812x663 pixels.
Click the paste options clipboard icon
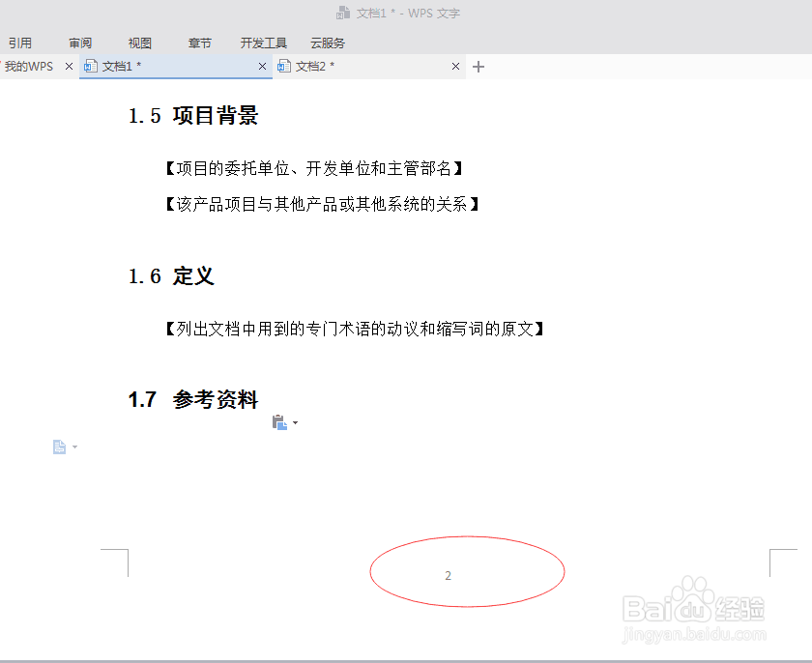(278, 421)
